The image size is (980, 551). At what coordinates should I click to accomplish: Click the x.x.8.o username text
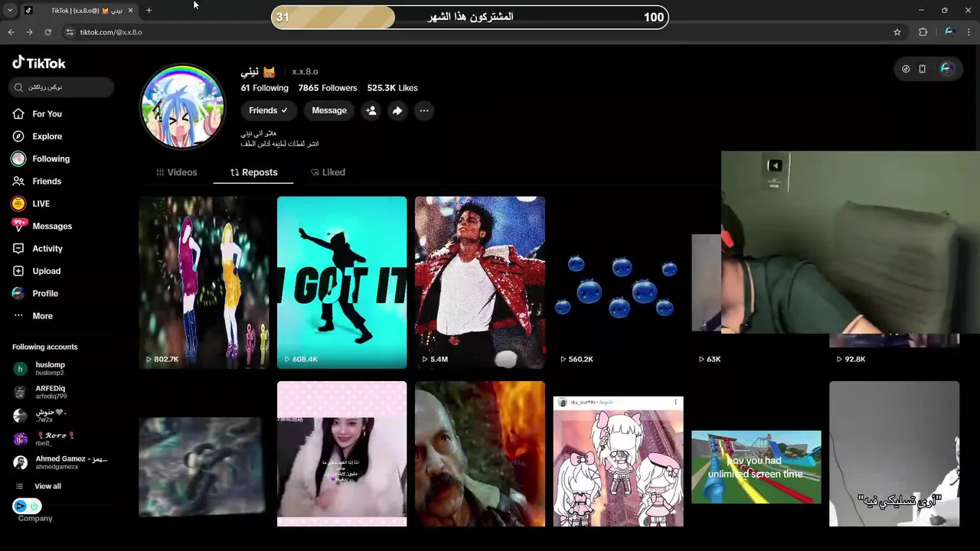coord(305,72)
